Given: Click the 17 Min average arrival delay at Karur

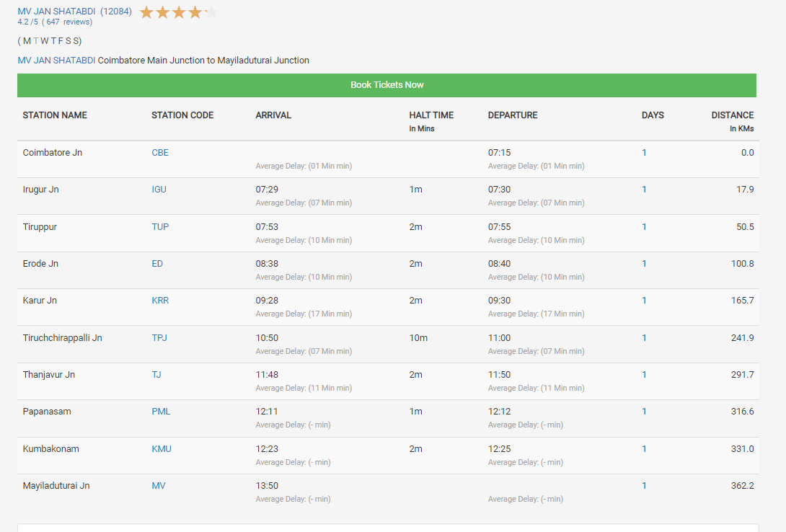Looking at the screenshot, I should tap(304, 314).
